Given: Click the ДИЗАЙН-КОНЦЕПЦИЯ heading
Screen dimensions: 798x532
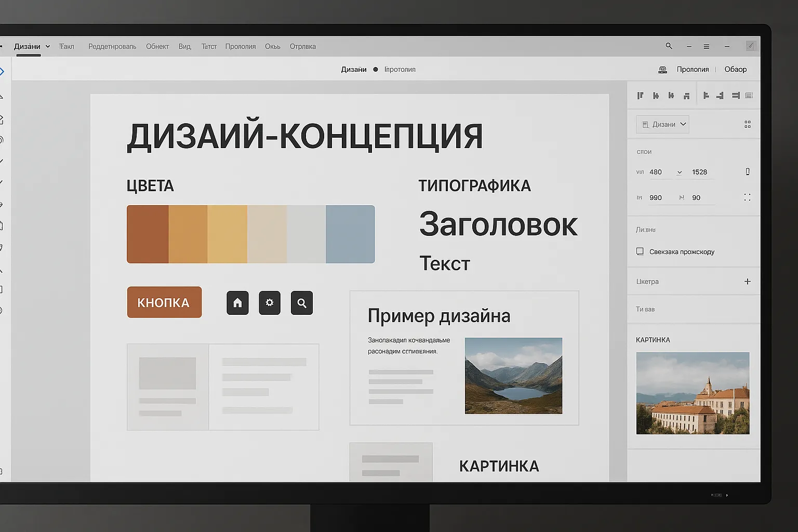Looking at the screenshot, I should 305,137.
